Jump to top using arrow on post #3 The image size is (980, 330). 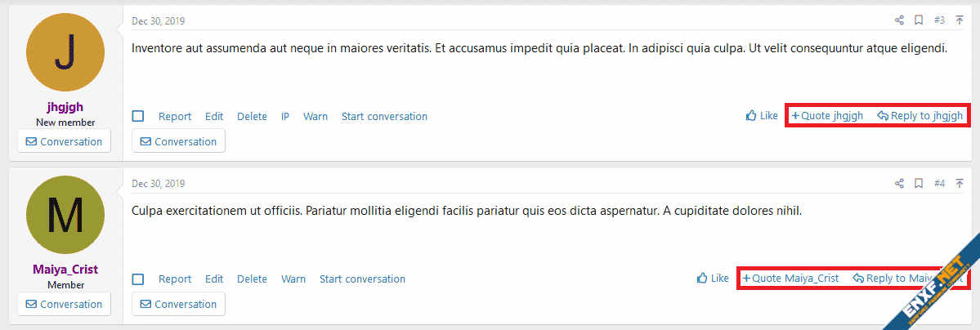tap(960, 20)
